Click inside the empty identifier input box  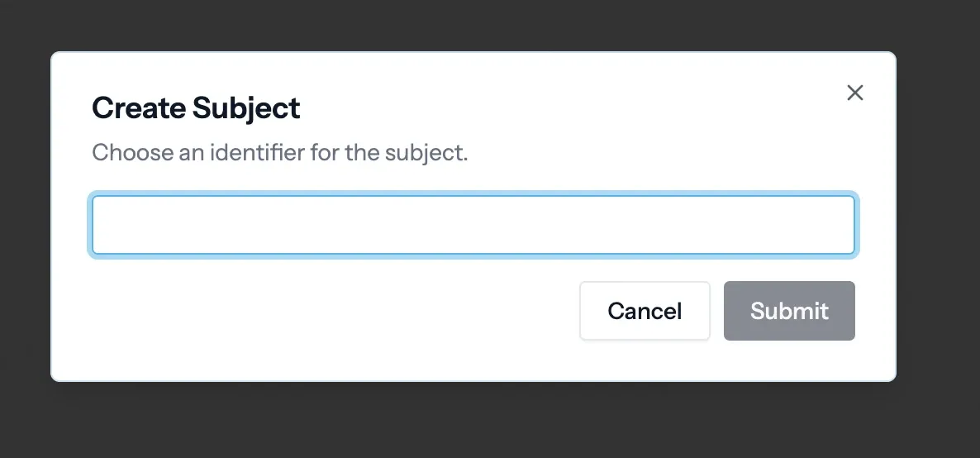[x=473, y=225]
